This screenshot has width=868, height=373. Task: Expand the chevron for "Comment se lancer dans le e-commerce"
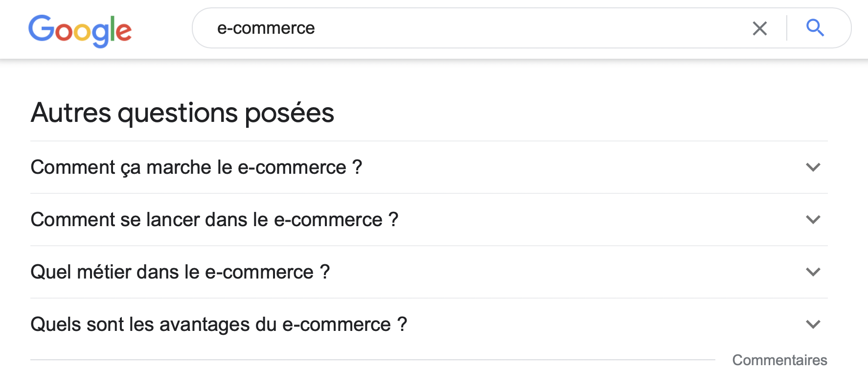point(813,220)
